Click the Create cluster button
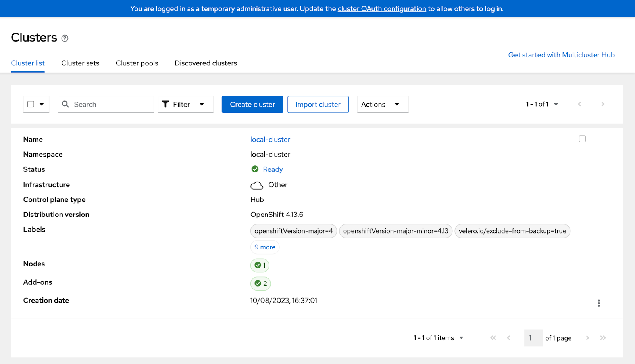 (x=252, y=104)
